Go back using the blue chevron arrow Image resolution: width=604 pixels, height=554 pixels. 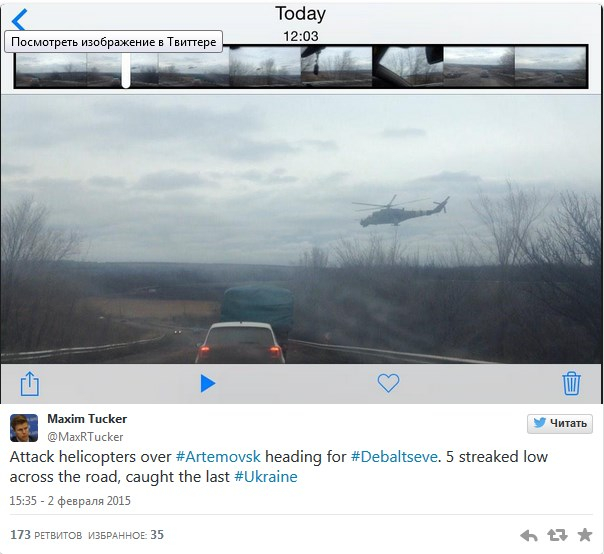(x=19, y=19)
